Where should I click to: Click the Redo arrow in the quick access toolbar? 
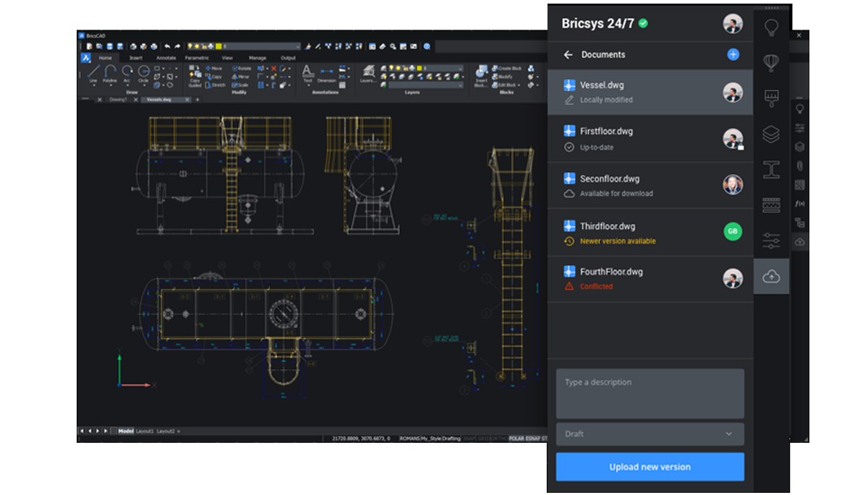click(x=177, y=46)
